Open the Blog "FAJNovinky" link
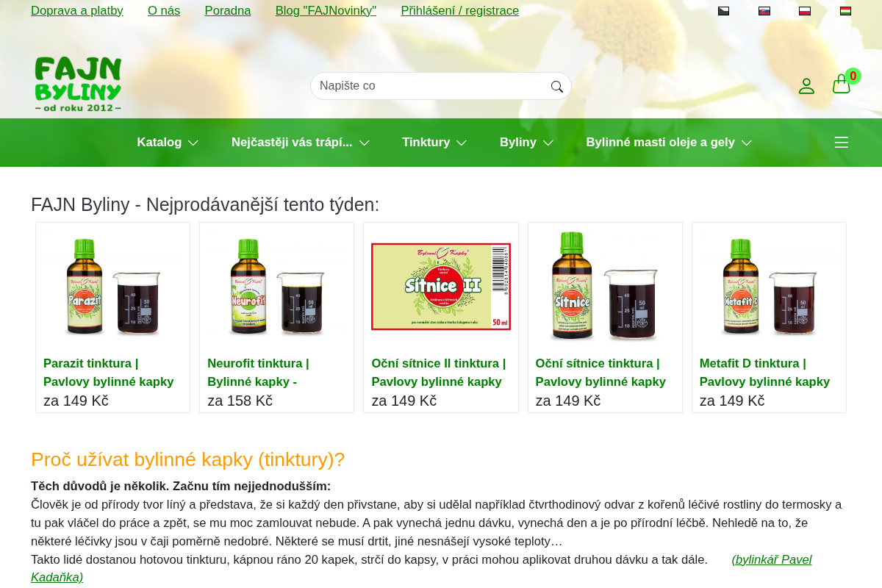The height and width of the screenshot is (588, 882). point(326,11)
